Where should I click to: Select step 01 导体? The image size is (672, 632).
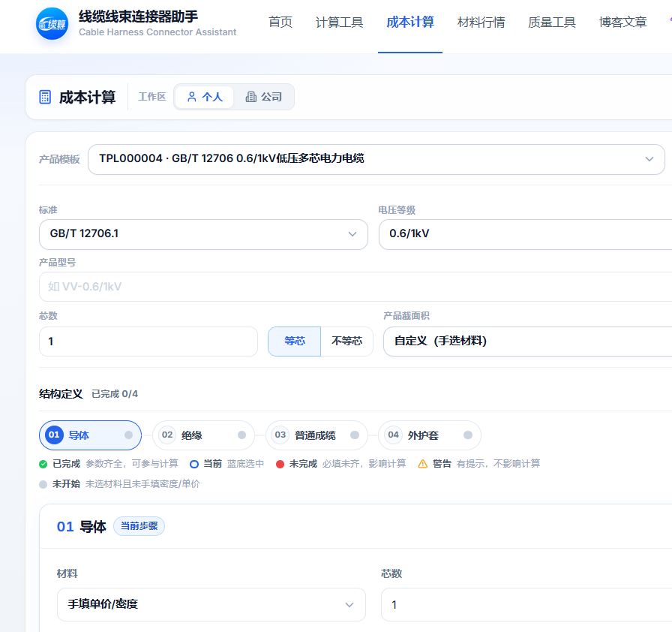pyautogui.click(x=91, y=435)
